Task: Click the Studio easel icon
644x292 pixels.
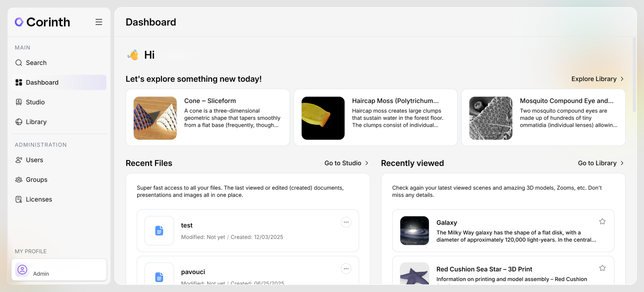Action: click(x=19, y=102)
